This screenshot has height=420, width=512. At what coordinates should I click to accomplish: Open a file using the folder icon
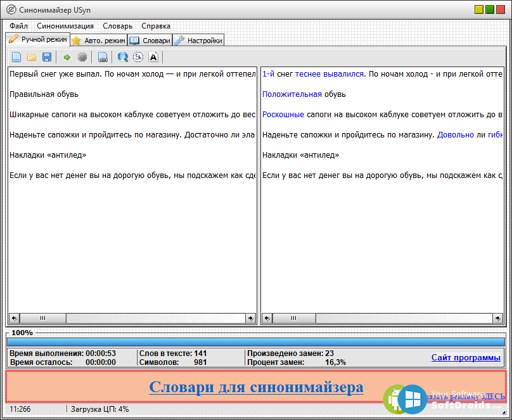(32, 58)
